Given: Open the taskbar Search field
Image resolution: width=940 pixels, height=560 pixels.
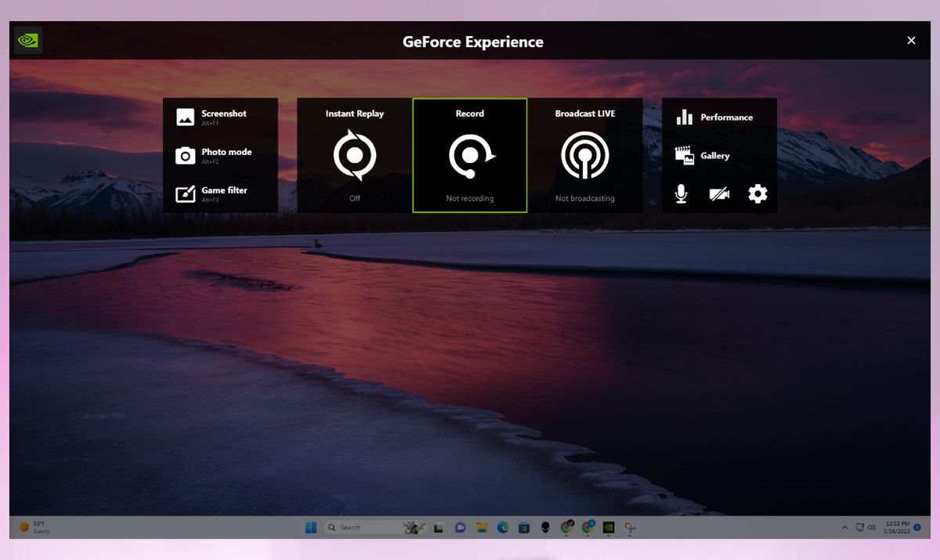Looking at the screenshot, I should (x=360, y=527).
